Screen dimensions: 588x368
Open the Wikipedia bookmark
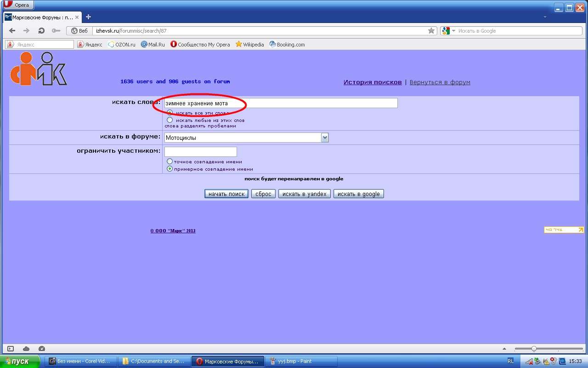point(249,45)
